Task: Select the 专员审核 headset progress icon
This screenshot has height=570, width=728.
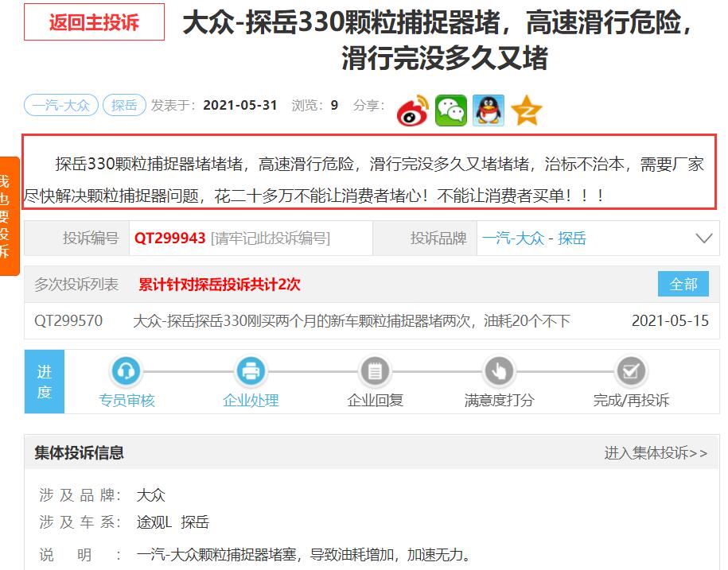Action: (126, 371)
